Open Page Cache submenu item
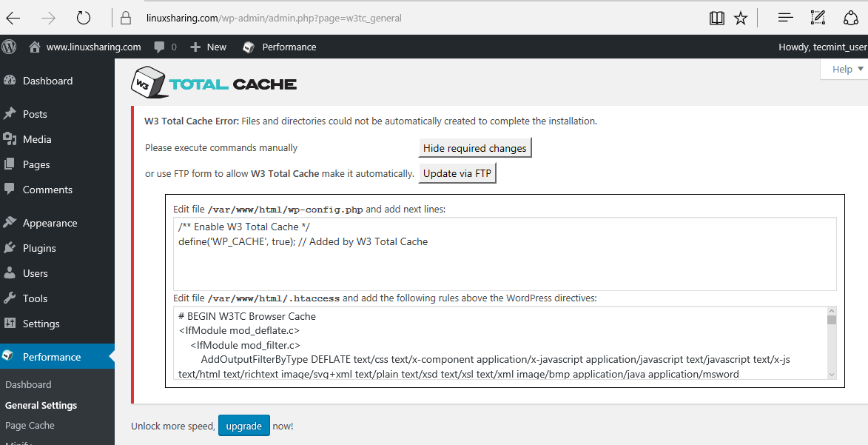This screenshot has width=868, height=445. coord(30,426)
